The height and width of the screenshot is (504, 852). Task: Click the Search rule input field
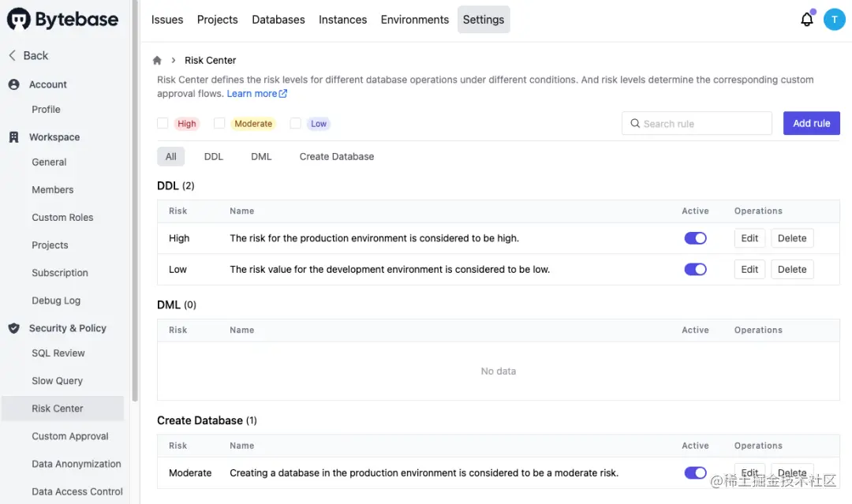pyautogui.click(x=702, y=123)
